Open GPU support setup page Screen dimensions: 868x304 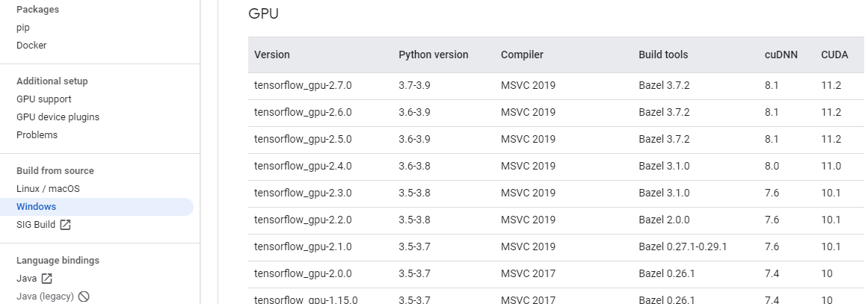coord(44,99)
